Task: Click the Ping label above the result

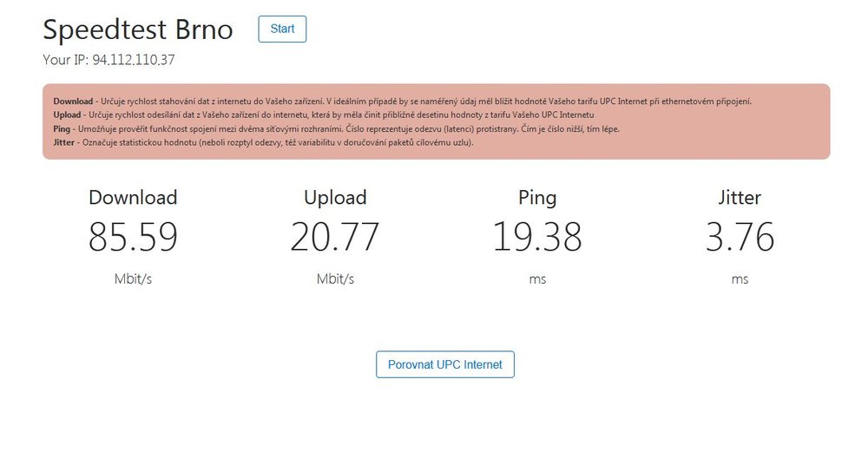Action: tap(537, 198)
